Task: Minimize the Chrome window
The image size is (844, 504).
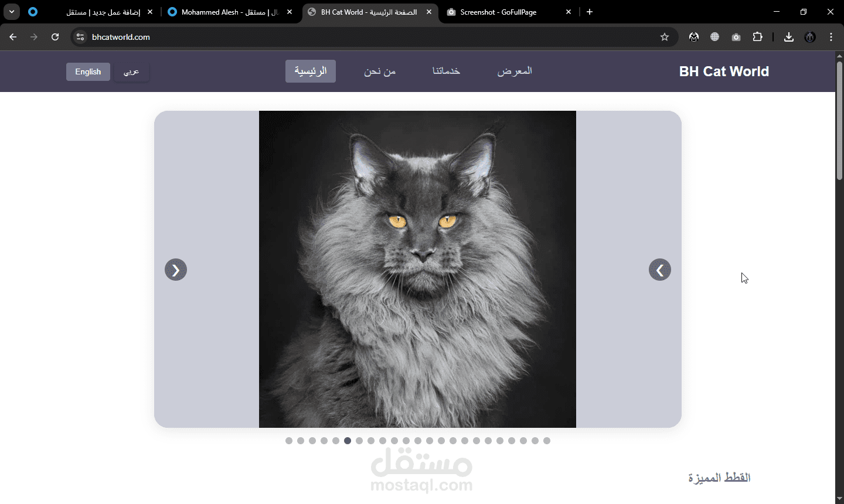Action: [777, 12]
